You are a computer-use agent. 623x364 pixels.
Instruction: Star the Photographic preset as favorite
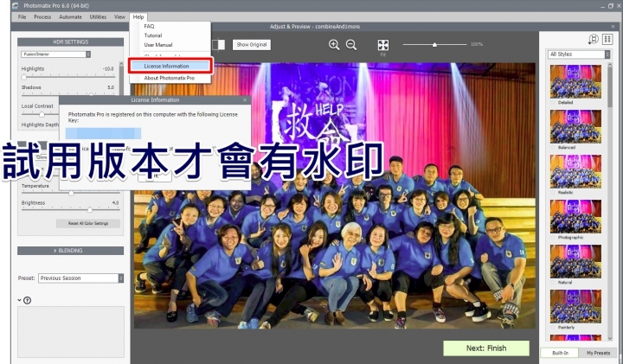pos(553,238)
